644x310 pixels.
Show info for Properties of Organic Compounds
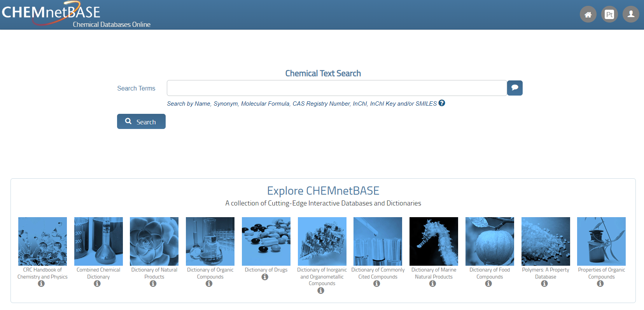click(600, 284)
